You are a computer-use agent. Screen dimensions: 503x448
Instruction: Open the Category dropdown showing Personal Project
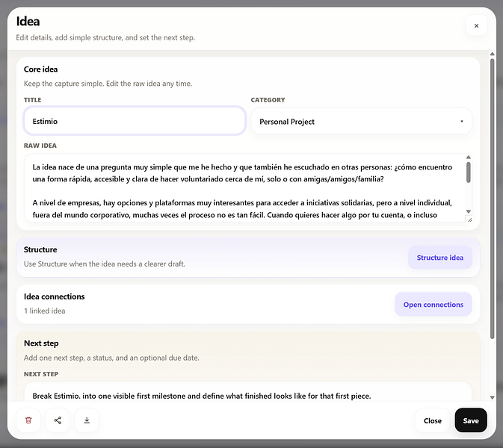[361, 122]
